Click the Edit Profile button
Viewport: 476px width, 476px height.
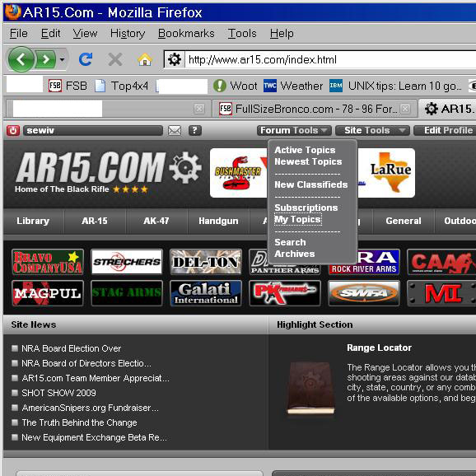coord(445,131)
